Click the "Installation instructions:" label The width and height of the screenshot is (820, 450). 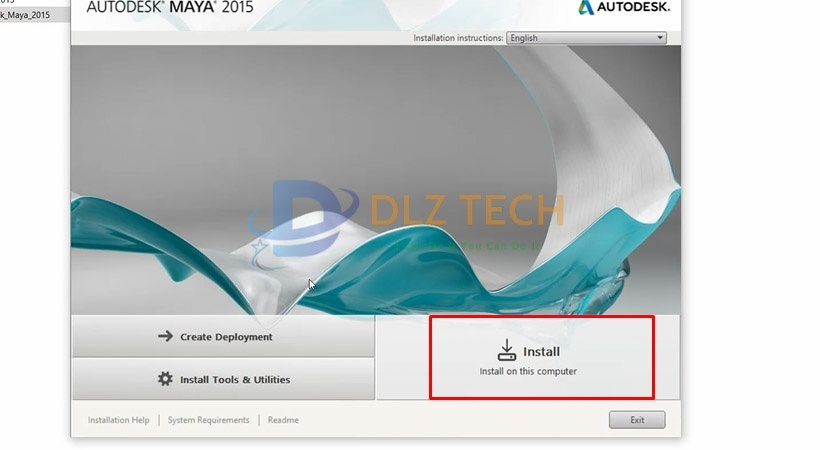click(x=458, y=38)
